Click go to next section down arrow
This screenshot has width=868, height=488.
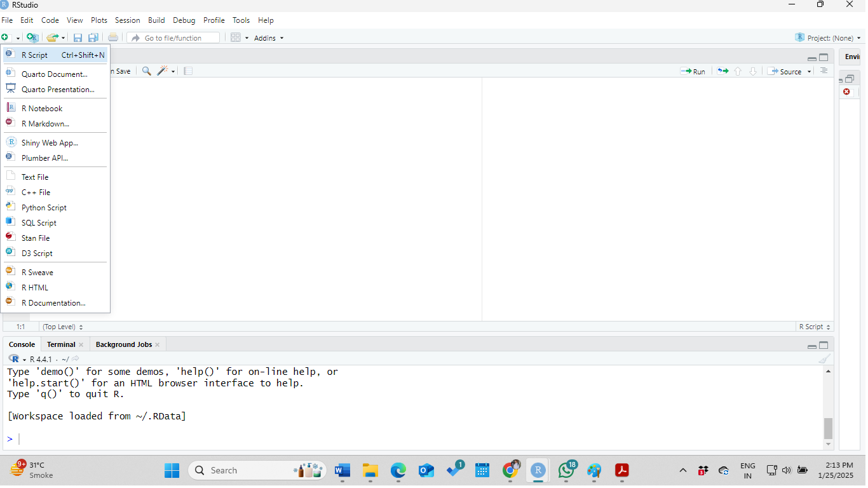tap(752, 71)
